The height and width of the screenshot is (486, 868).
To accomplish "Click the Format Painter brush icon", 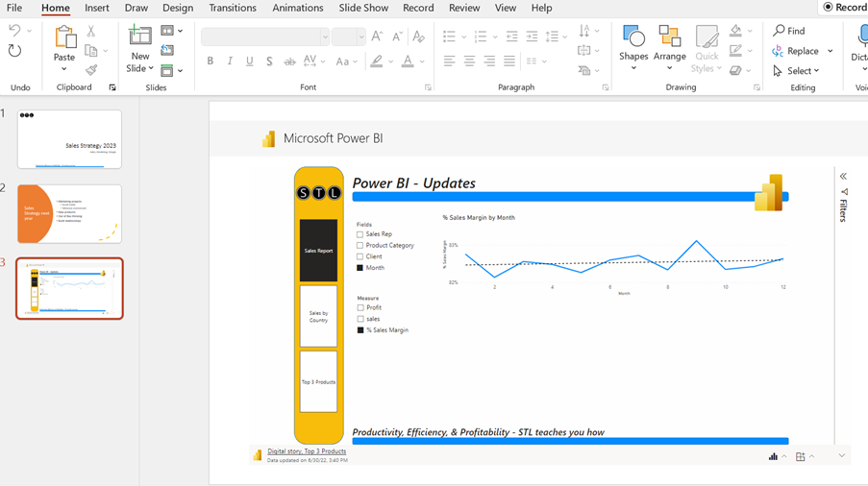I will 90,70.
